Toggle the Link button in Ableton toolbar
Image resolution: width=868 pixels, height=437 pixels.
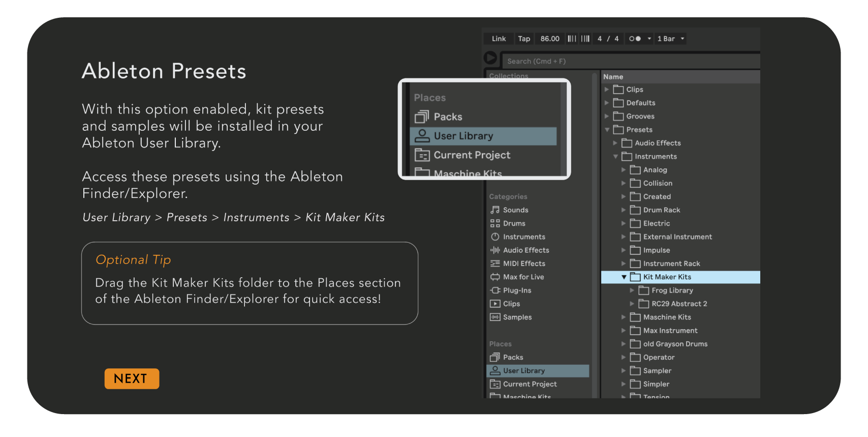click(499, 39)
